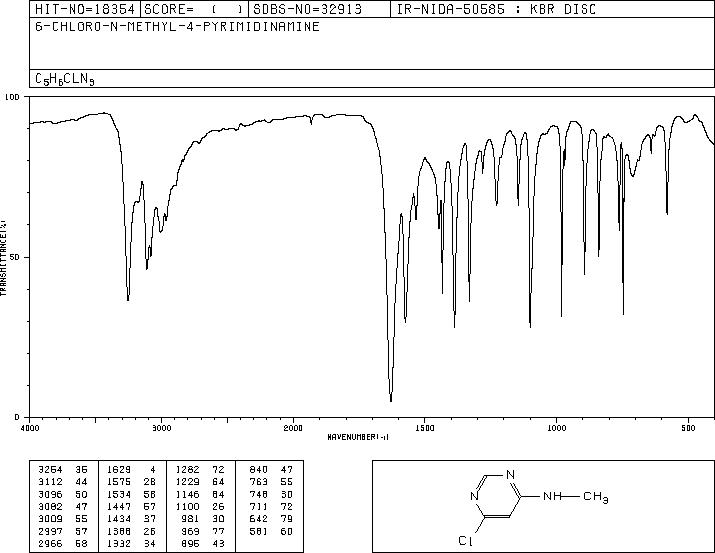The width and height of the screenshot is (715, 553).
Task: Click the 100 label on the y-axis
Action: (13, 97)
